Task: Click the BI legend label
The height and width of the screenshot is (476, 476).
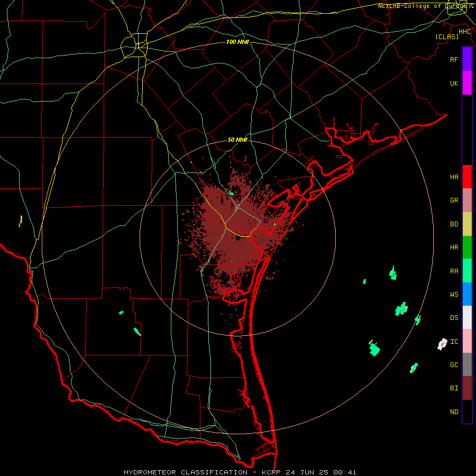Action: coord(454,388)
